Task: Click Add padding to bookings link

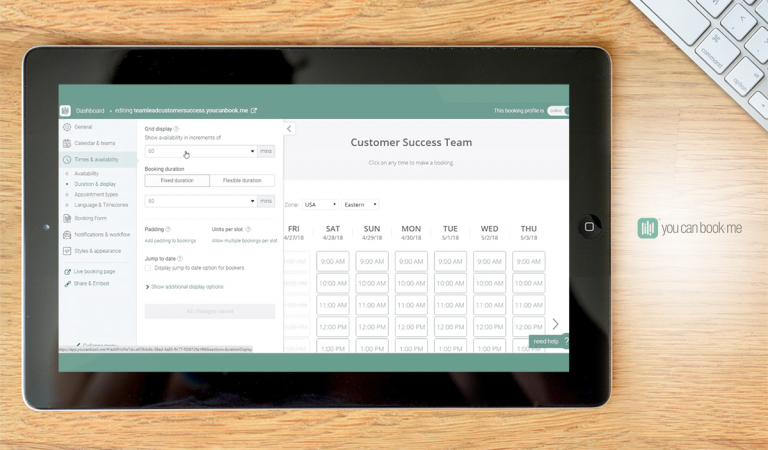Action: (x=170, y=241)
